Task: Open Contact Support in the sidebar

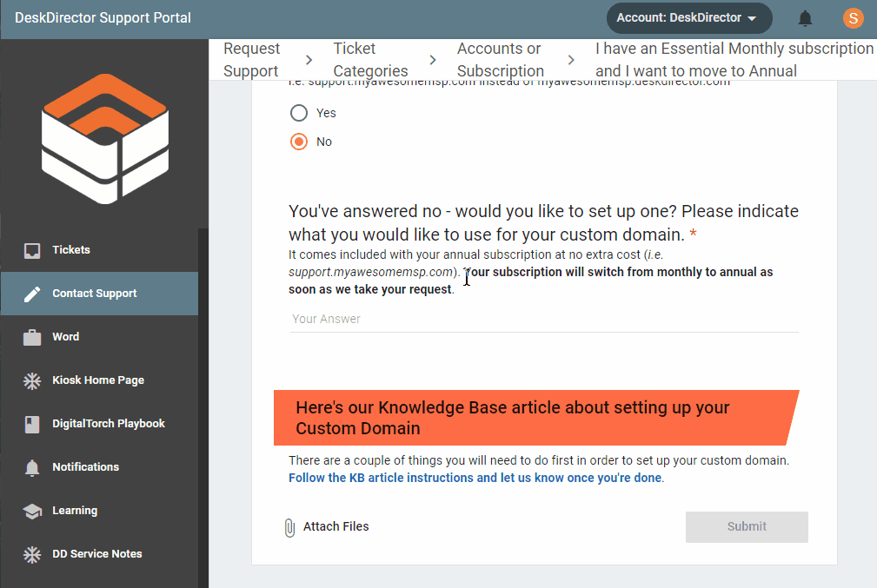Action: tap(100, 294)
